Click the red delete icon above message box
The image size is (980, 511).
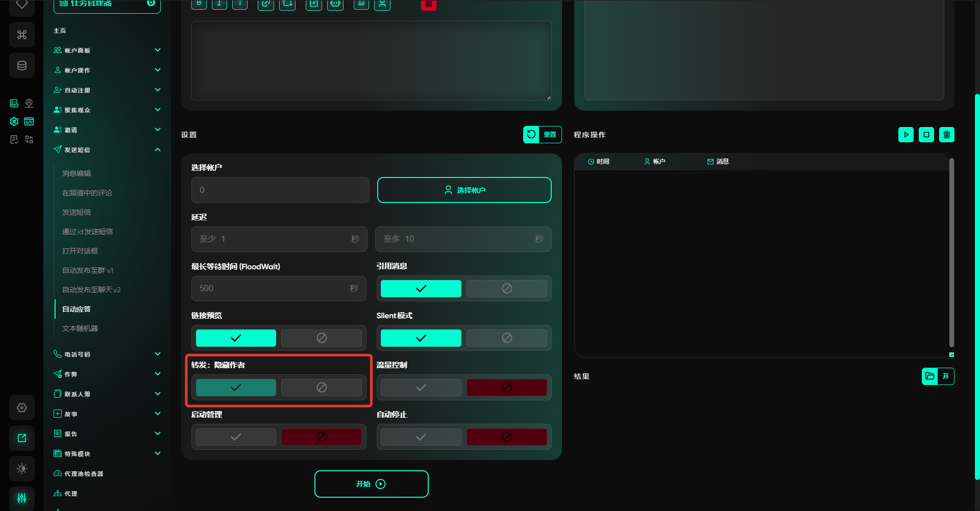click(x=428, y=5)
